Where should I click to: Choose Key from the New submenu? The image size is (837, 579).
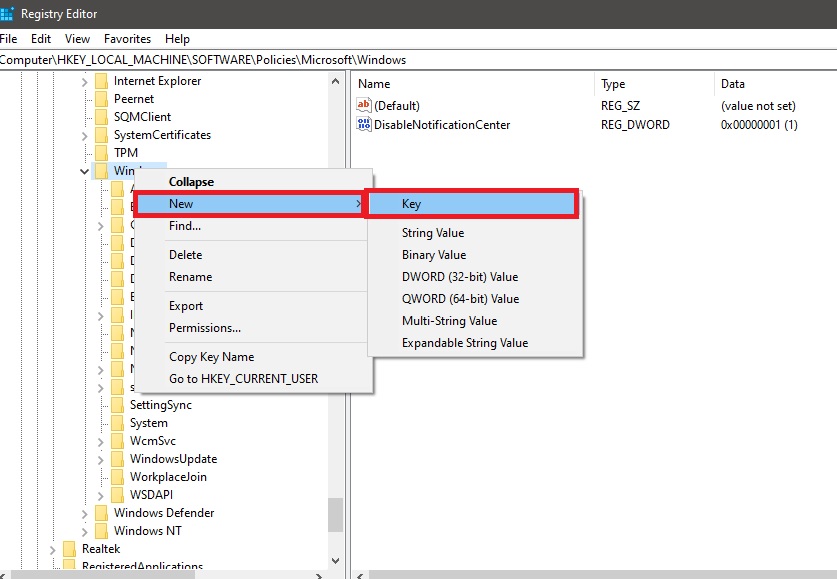point(472,204)
